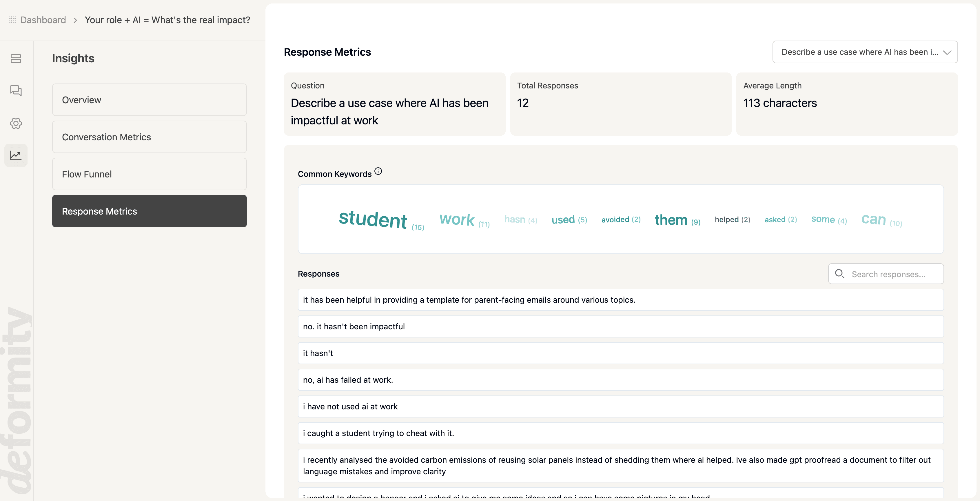
Task: Open settings using the gear icon
Action: click(x=16, y=123)
